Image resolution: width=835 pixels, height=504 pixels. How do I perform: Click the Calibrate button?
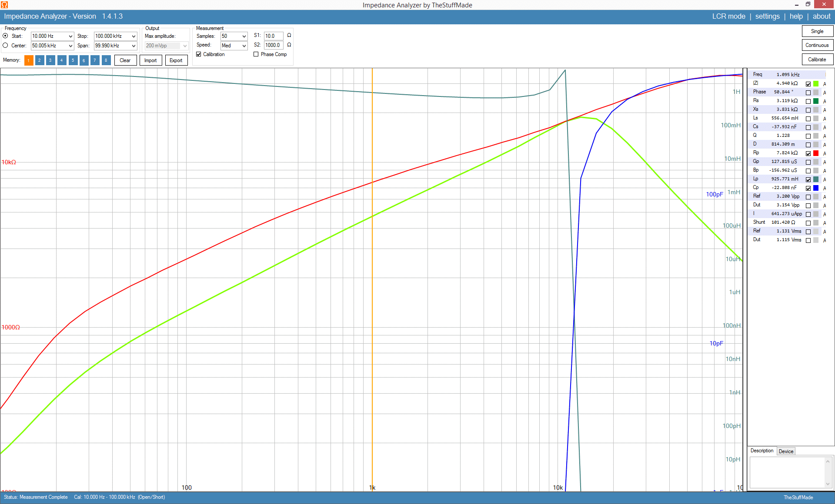point(817,60)
